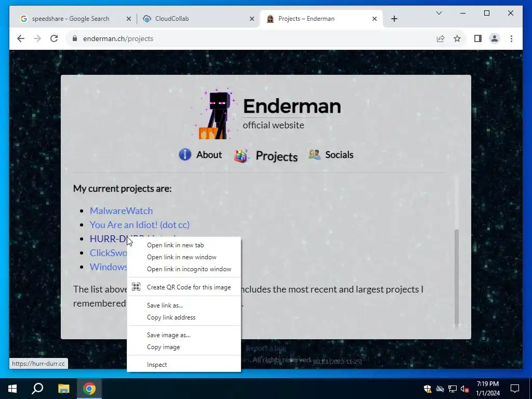Open the MalwareWatch project link
The width and height of the screenshot is (532, 399).
tap(121, 211)
